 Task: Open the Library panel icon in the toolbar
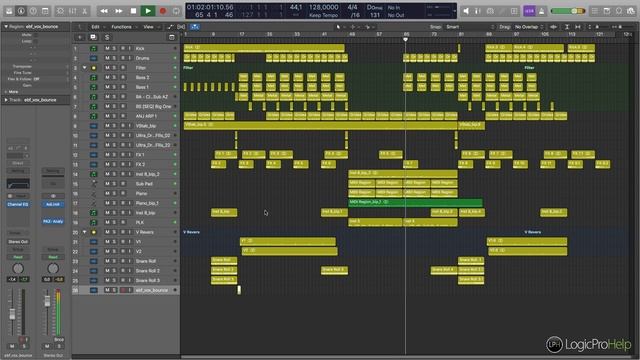(9, 11)
